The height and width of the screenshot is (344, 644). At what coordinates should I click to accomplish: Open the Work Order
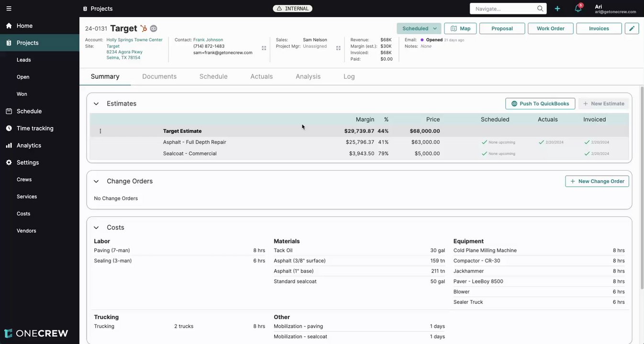tap(551, 29)
